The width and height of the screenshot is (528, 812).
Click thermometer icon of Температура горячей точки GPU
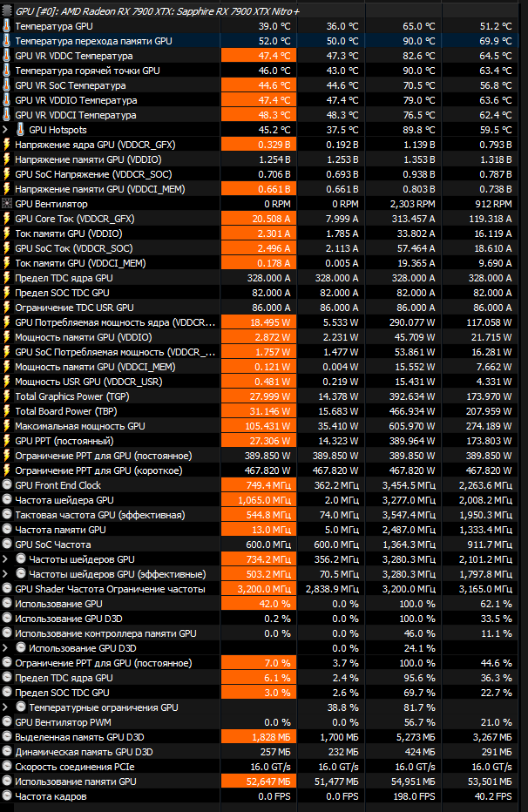point(7,71)
